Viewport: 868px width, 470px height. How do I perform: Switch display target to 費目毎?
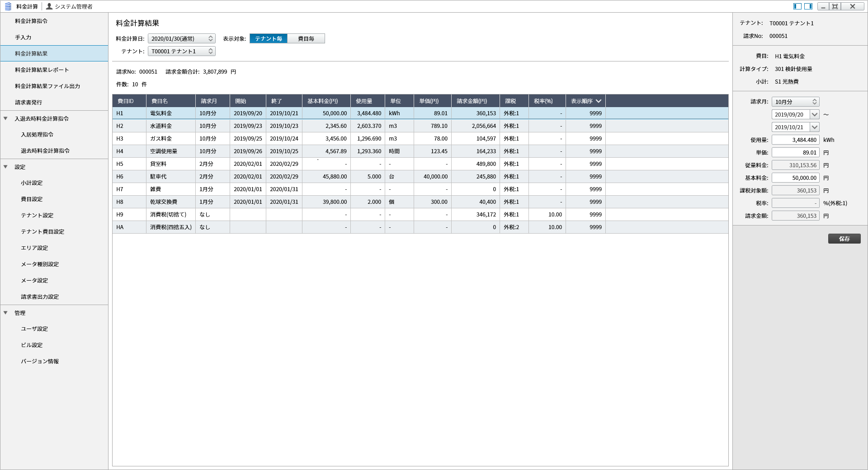[x=306, y=39]
